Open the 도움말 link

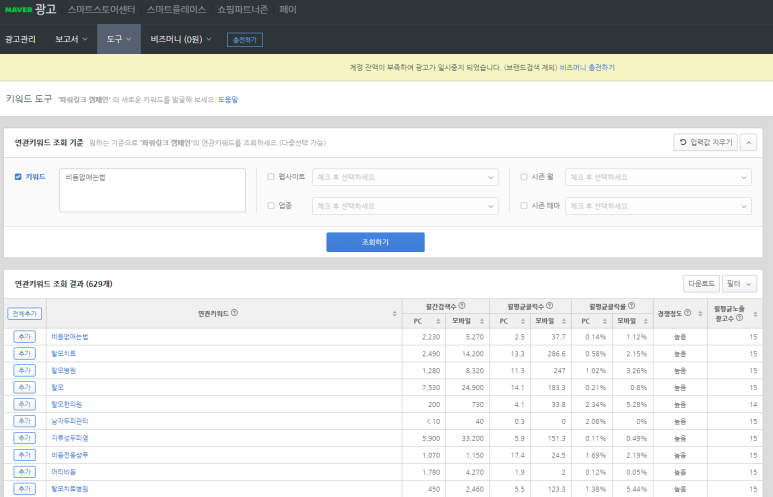(228, 100)
